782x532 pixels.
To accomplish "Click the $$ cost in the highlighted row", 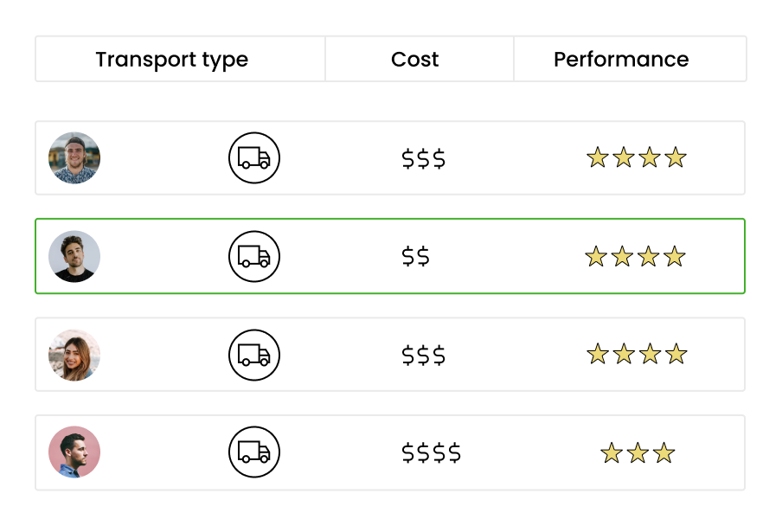I will 415,256.
